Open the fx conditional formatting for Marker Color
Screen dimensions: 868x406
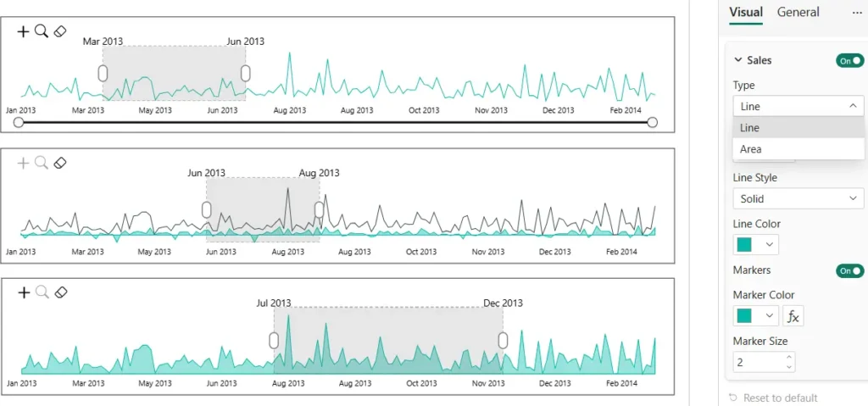click(793, 316)
